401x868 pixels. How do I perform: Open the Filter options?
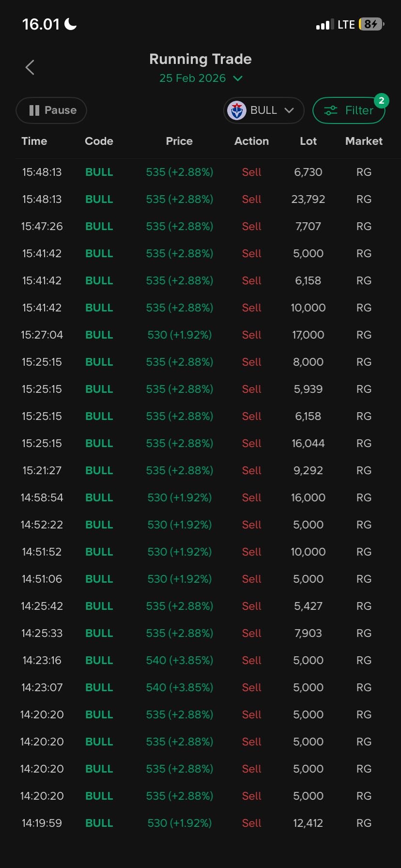tap(349, 110)
